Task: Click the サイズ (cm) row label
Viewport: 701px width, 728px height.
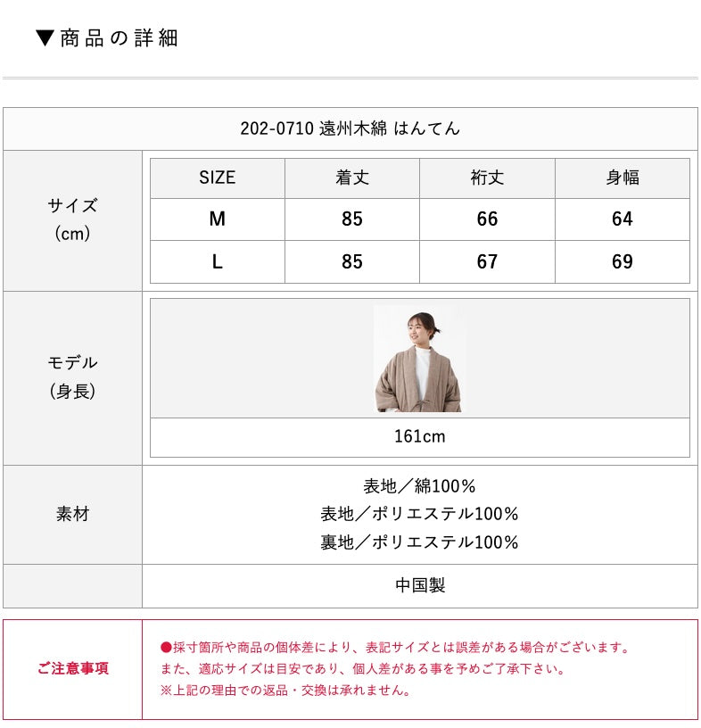Action: (x=72, y=219)
